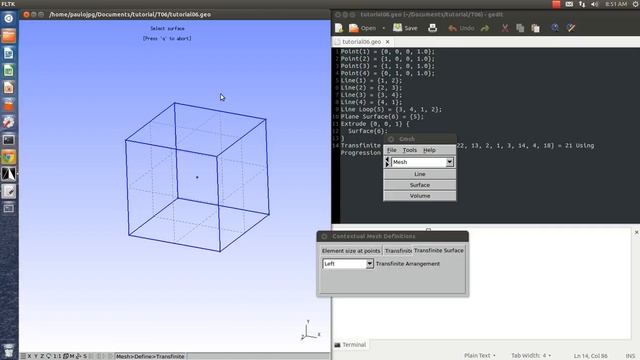Open Ubuntu Dash home in launcher
The width and height of the screenshot is (640, 360).
tap(9, 18)
